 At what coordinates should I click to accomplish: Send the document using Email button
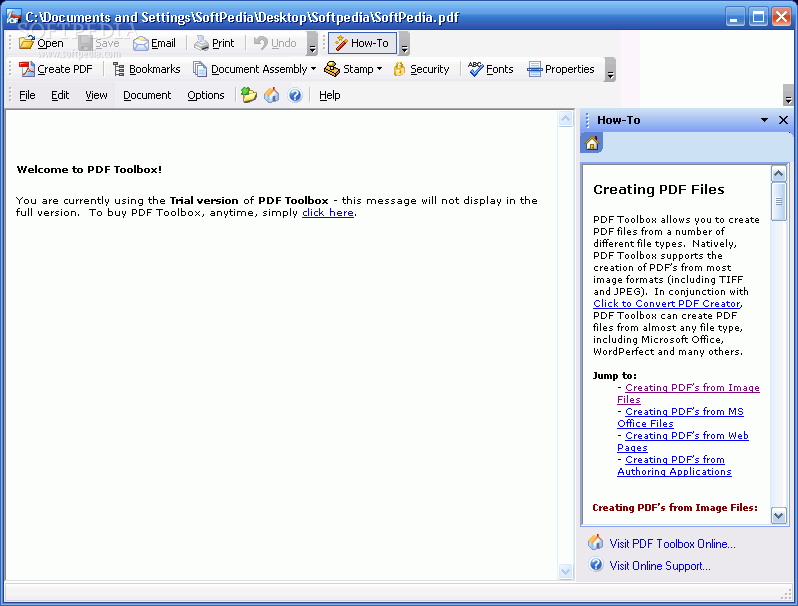point(154,43)
